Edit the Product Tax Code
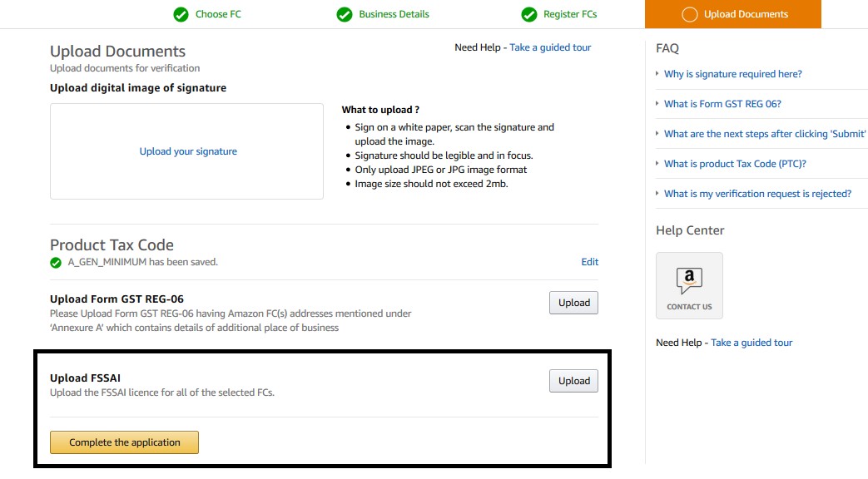Screen dimensions: 868x479 point(589,262)
